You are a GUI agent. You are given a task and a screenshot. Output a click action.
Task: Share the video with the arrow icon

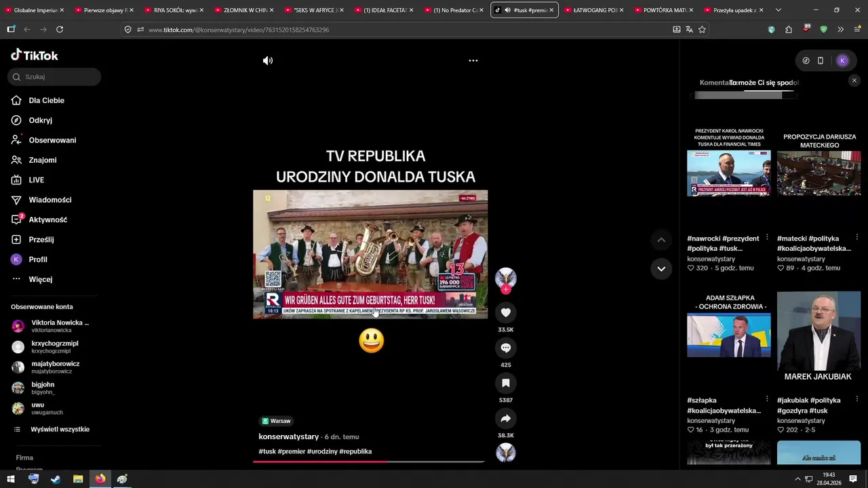pos(506,418)
